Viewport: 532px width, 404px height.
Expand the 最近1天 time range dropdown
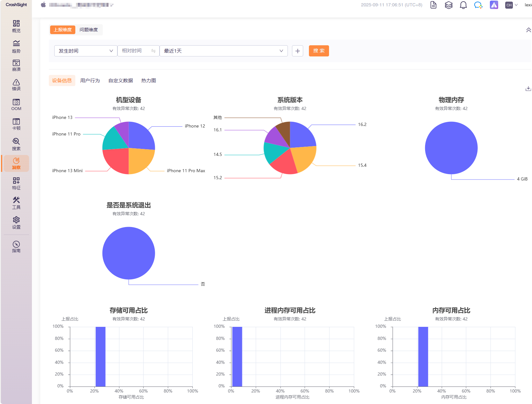223,51
